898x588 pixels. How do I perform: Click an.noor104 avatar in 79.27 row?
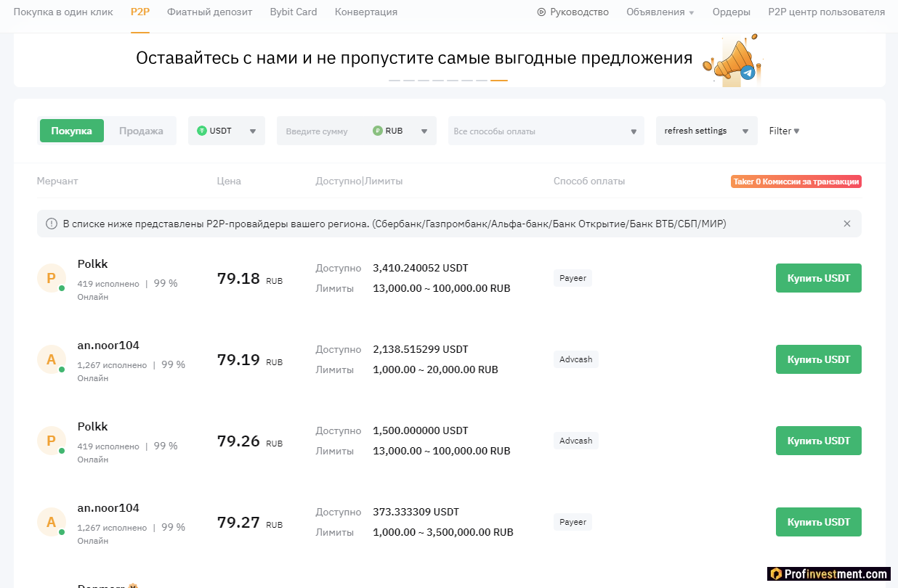click(x=52, y=522)
